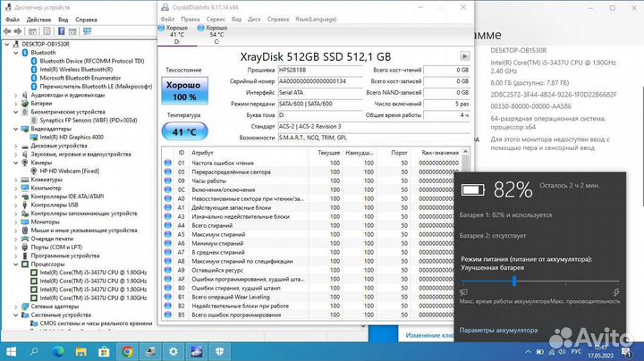This screenshot has height=361, width=644.
Task: Select Synaptics FP Sensors (WBF) device
Action: tap(89, 121)
